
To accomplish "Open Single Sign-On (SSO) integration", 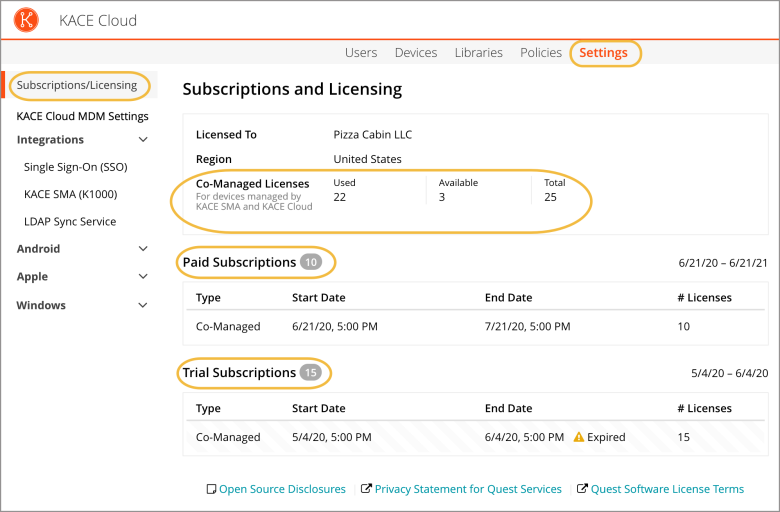I will 75,167.
